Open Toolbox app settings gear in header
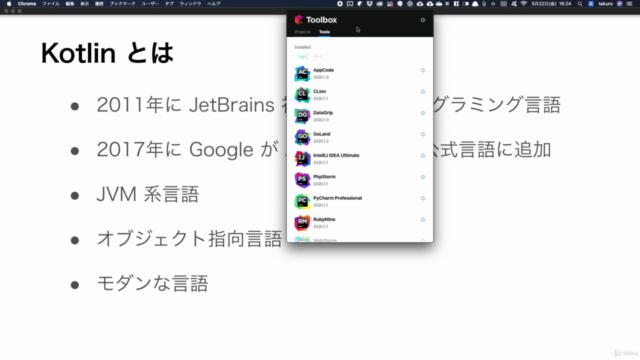Viewport: 640px width, 360px height. click(423, 20)
